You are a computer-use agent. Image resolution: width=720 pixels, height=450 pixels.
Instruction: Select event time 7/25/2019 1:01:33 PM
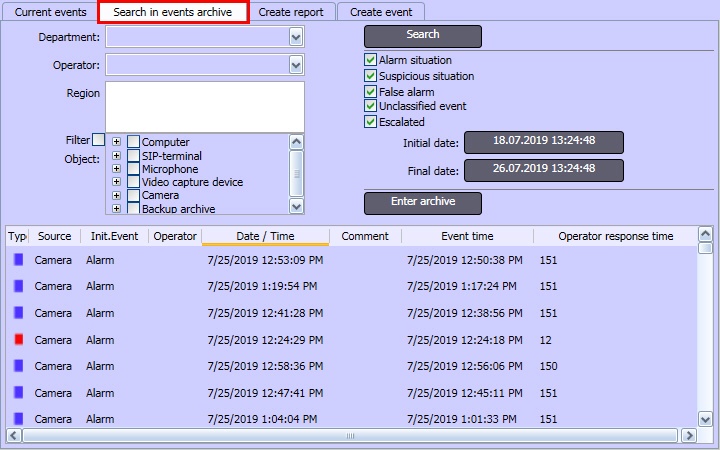click(x=461, y=419)
